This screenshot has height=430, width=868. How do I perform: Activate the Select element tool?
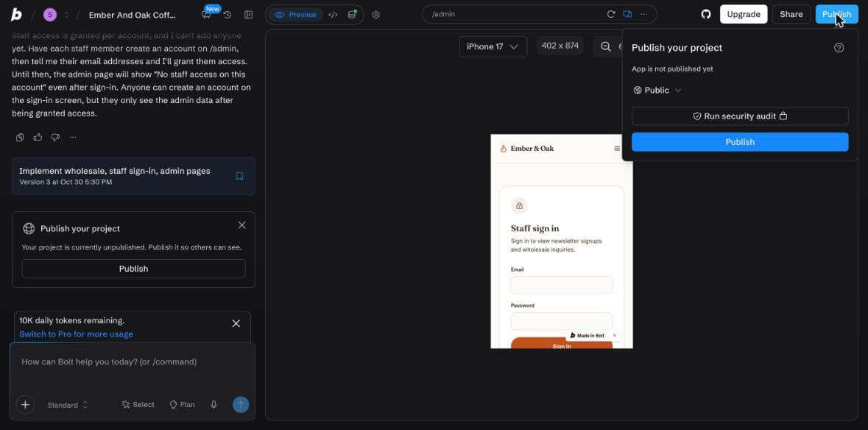[138, 404]
